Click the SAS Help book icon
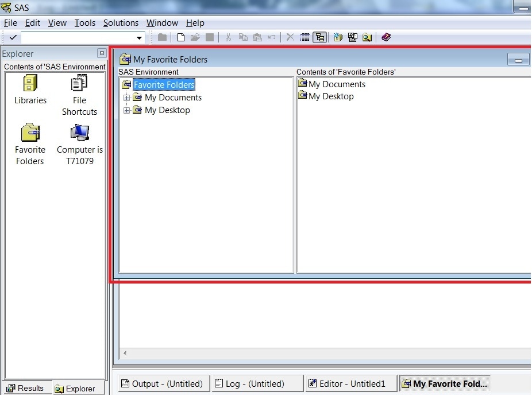Screen dimensions: 532x396 click(386, 37)
